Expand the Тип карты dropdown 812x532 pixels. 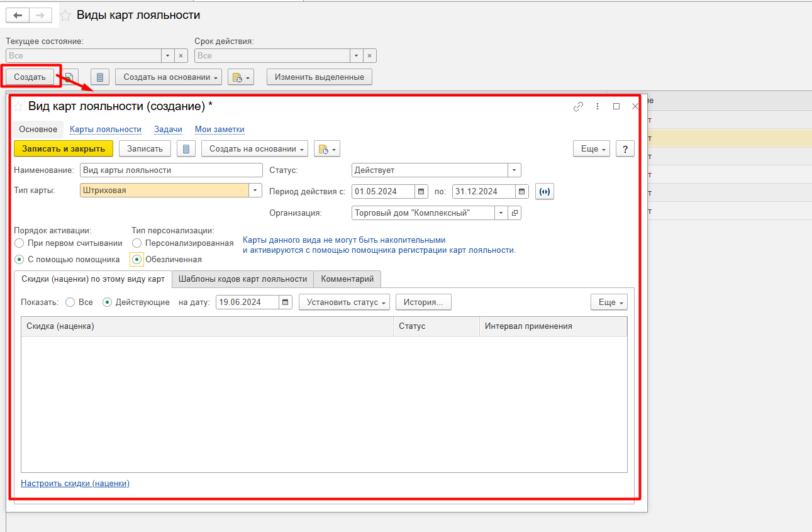pos(255,190)
